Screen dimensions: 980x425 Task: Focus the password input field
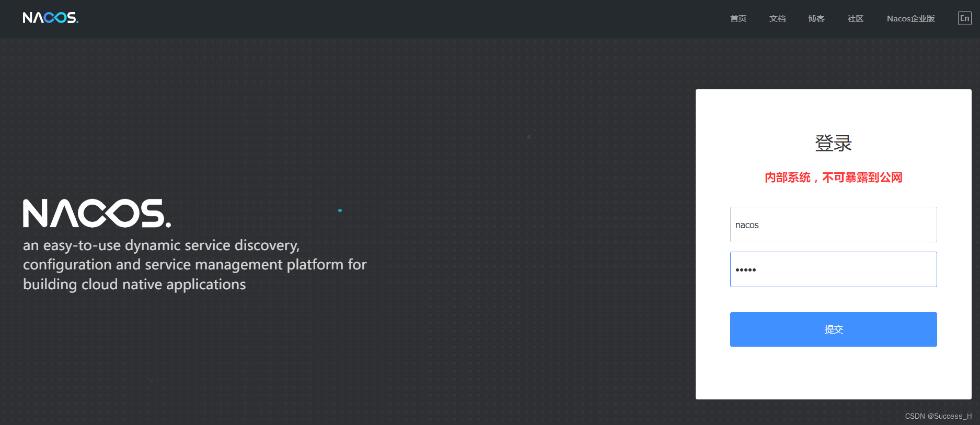tap(833, 269)
